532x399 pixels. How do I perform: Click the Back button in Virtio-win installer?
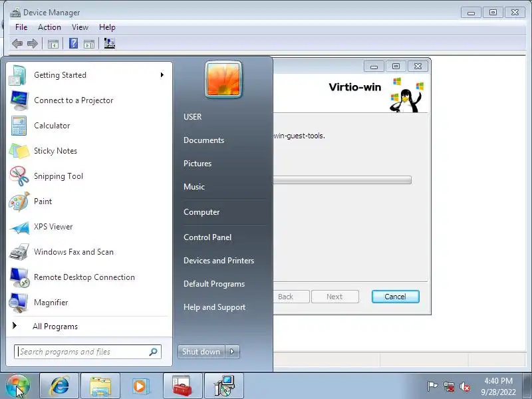[x=291, y=297]
